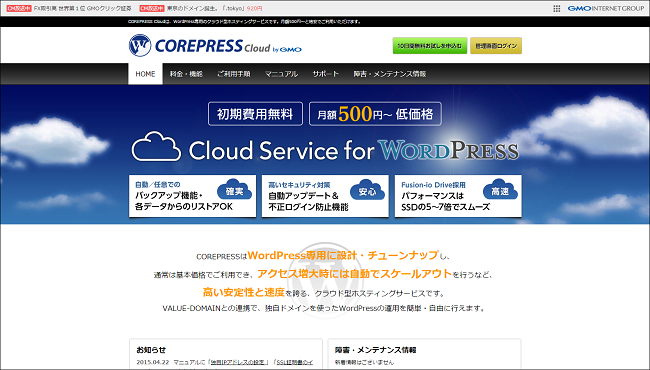The height and width of the screenshot is (370, 650).
Task: Click the お知らせ section heading
Action: coord(151,350)
